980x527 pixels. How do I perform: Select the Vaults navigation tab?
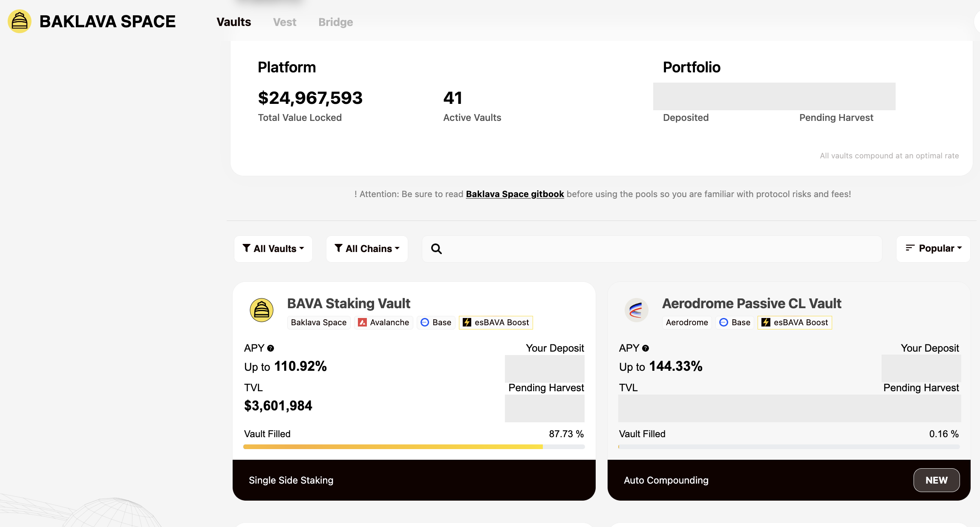pyautogui.click(x=233, y=22)
